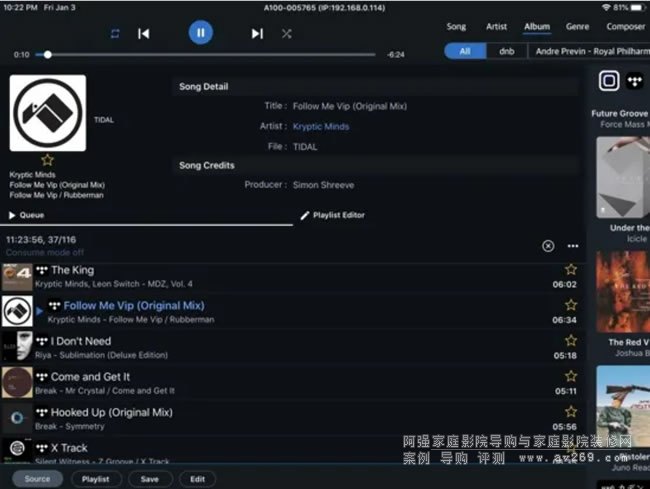Image resolution: width=650 pixels, height=489 pixels.
Task: Switch to the Genre tab
Action: [577, 27]
